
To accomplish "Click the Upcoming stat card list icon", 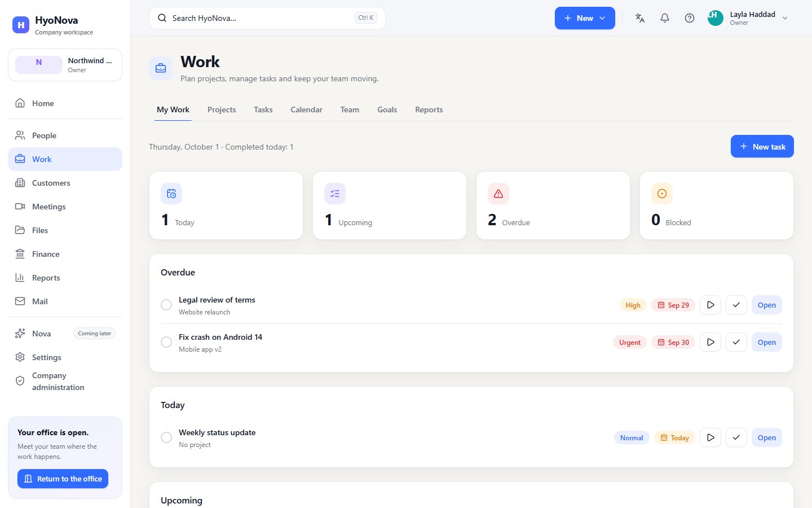I will [x=335, y=194].
